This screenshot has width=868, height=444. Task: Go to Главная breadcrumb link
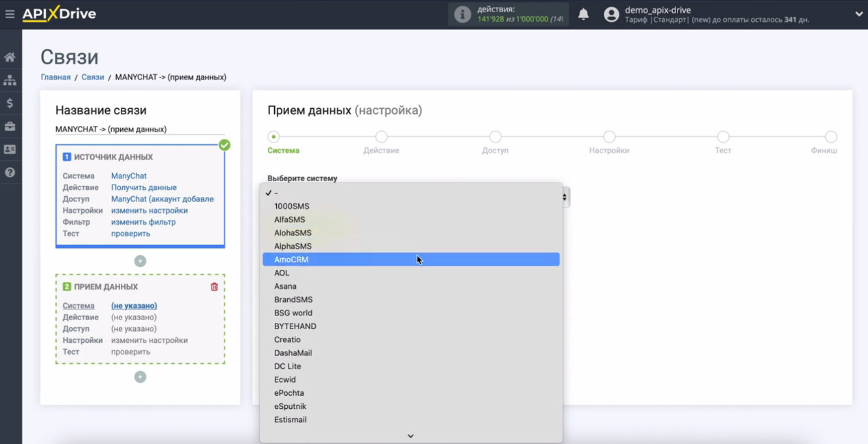click(55, 77)
